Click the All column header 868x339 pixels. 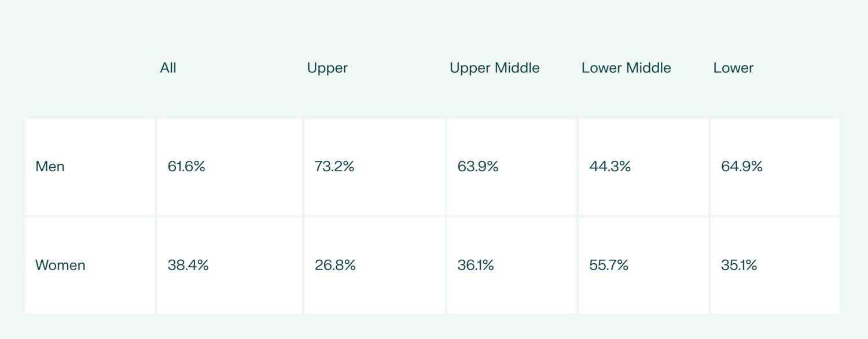tap(168, 68)
